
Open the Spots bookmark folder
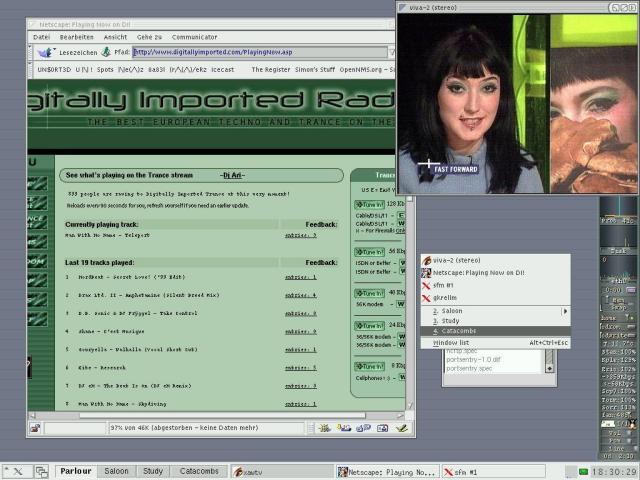pos(105,70)
